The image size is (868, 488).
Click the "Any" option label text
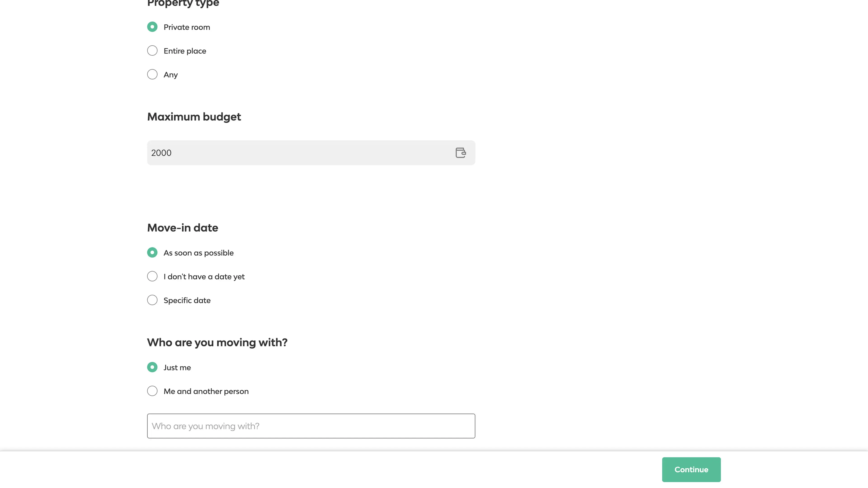pos(170,75)
